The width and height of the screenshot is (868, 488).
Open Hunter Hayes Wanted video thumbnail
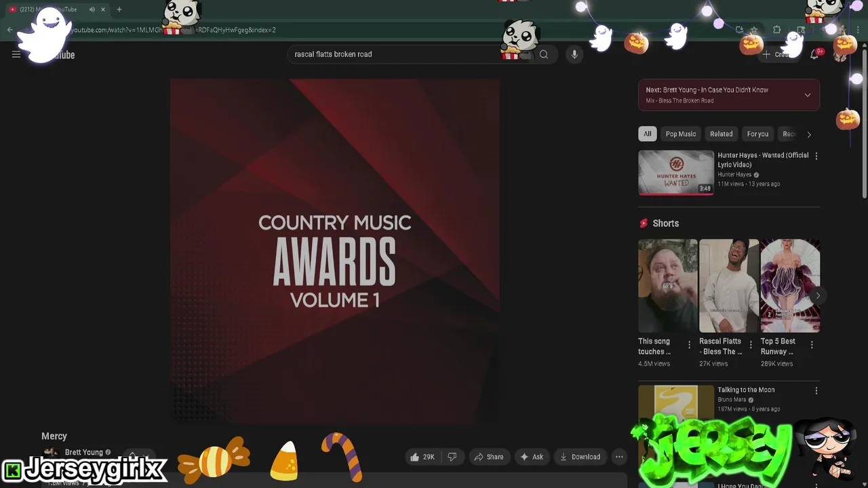point(676,173)
